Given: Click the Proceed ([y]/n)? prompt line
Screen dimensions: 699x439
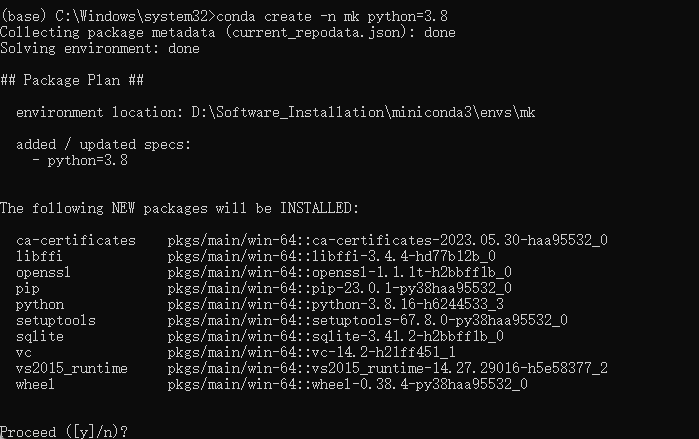Looking at the screenshot, I should [64, 432].
